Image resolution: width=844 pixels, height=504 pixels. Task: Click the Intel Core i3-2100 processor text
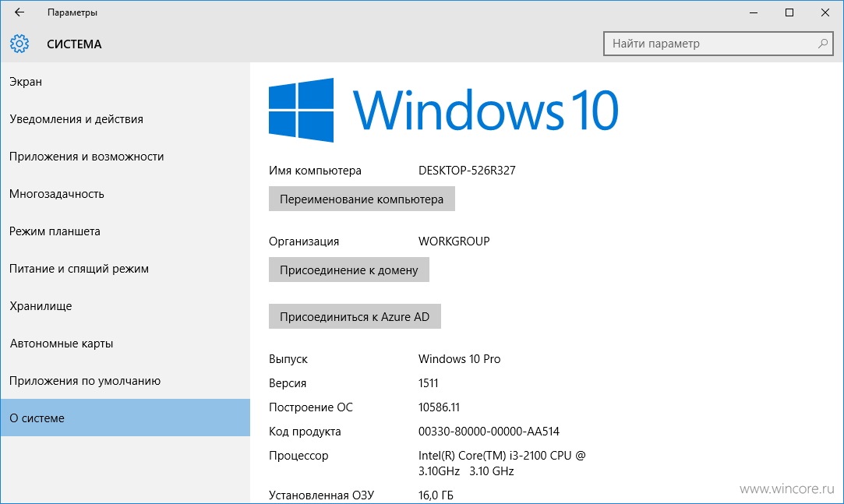coord(502,463)
